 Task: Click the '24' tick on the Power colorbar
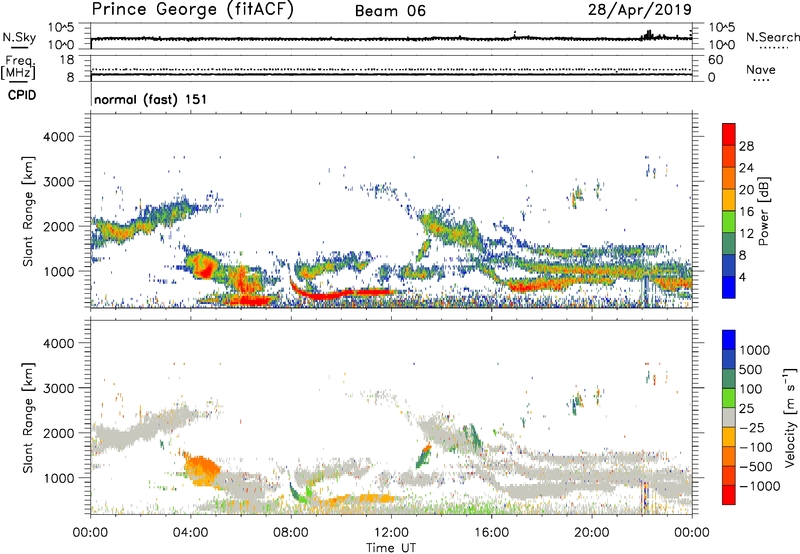[746, 168]
